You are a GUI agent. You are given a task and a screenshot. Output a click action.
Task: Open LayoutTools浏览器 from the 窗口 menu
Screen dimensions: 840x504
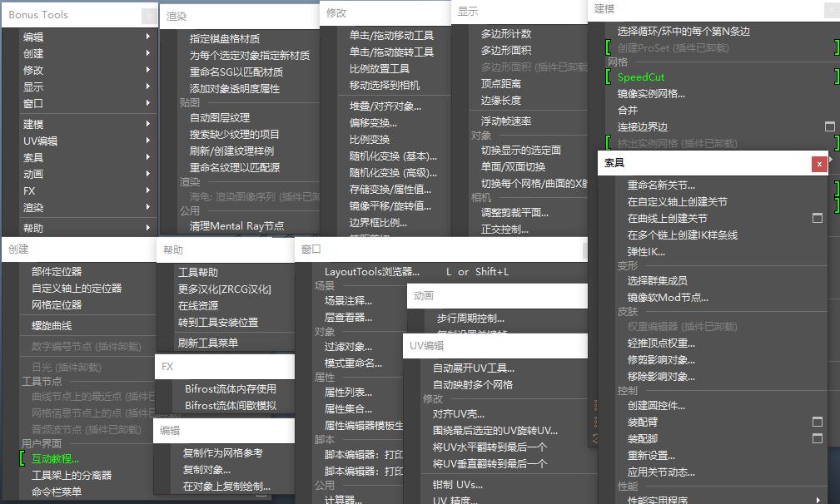[x=371, y=272]
